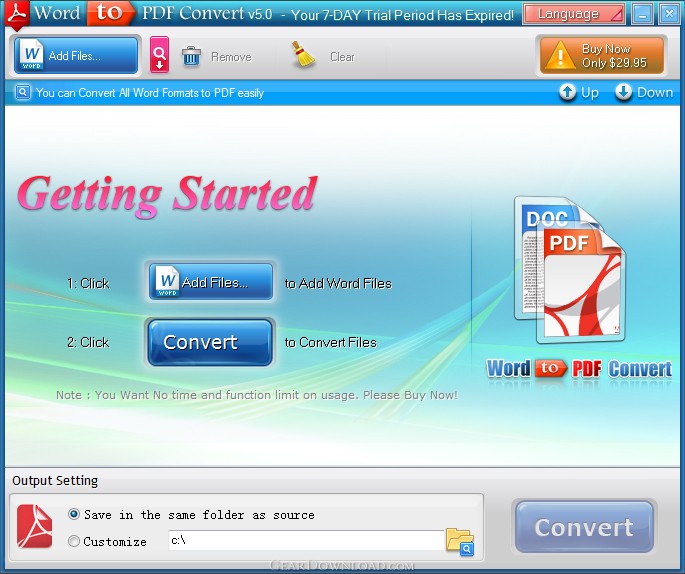Image resolution: width=685 pixels, height=574 pixels.
Task: Click the Clear broom icon
Action: click(x=304, y=55)
